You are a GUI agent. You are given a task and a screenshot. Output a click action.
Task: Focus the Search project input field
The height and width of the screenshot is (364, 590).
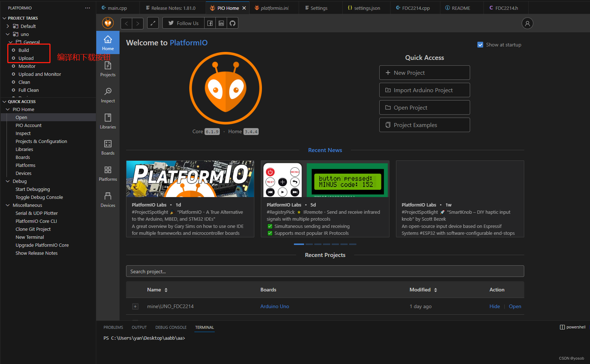point(325,271)
